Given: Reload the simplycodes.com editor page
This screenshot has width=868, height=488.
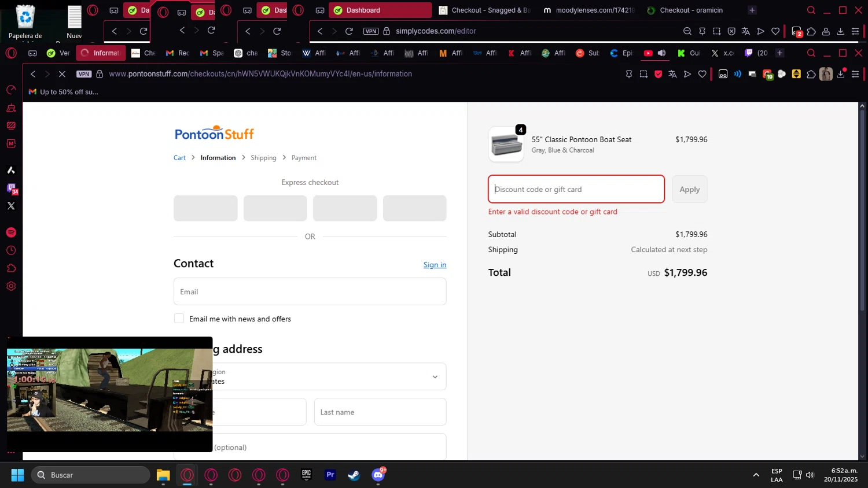Looking at the screenshot, I should click(x=349, y=31).
